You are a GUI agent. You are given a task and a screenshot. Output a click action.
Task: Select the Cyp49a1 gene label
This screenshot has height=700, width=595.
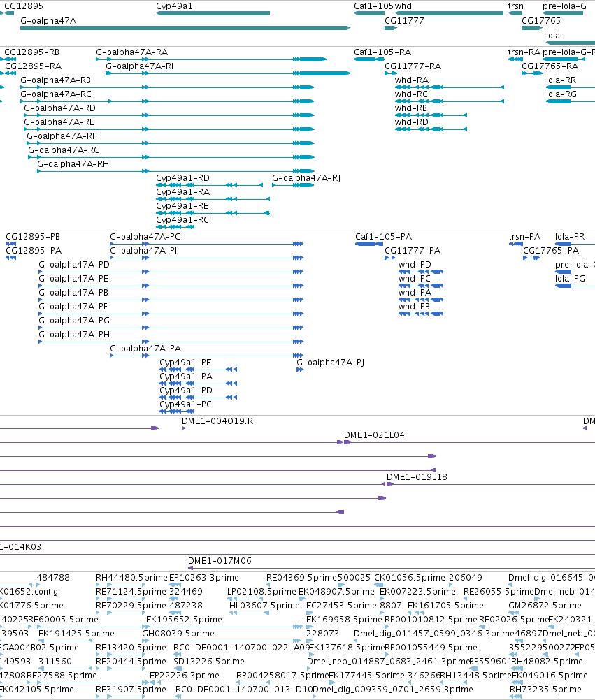(x=174, y=6)
